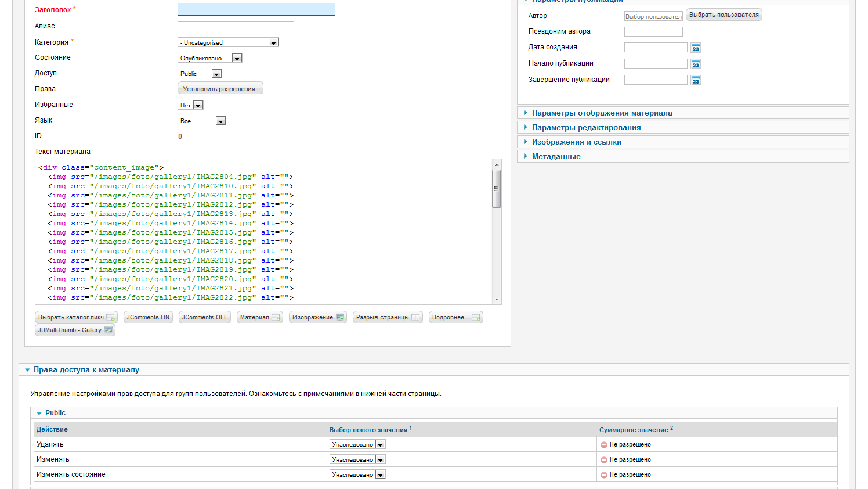Click the JUMultiThumb - Gallery button
This screenshot has height=489, width=868.
tap(75, 330)
